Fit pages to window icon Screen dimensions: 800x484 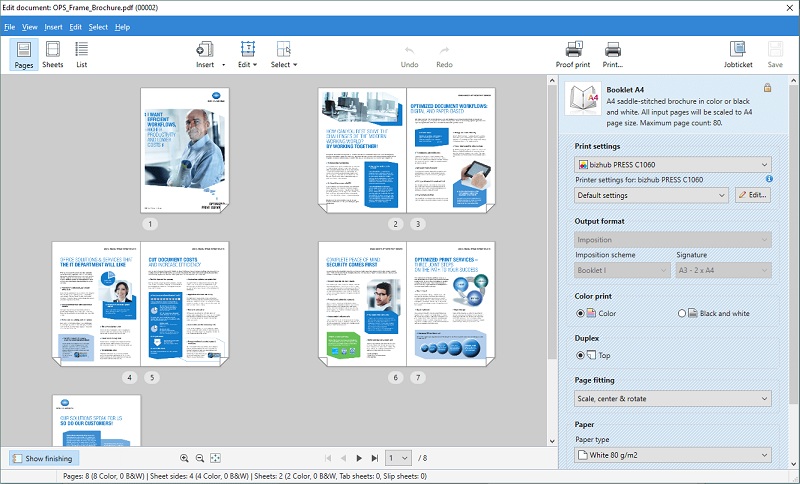pos(215,458)
